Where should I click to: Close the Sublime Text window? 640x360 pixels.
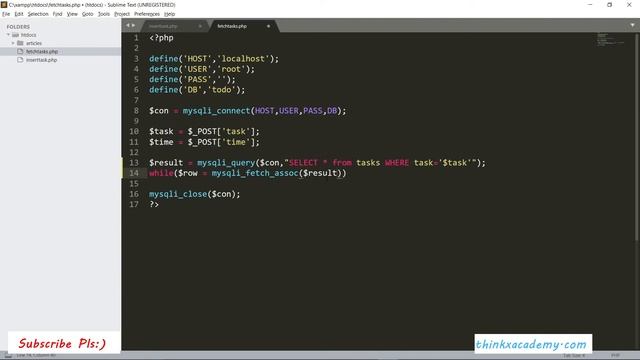point(629,4)
